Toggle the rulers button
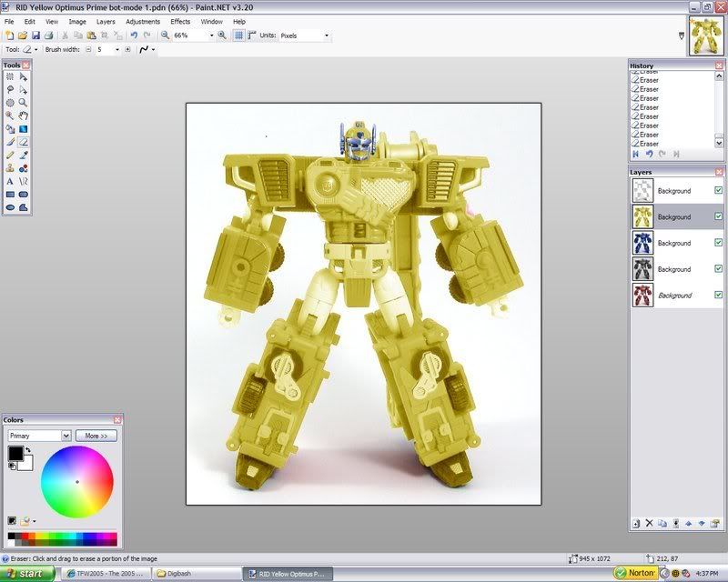The height and width of the screenshot is (582, 728). pyautogui.click(x=252, y=35)
